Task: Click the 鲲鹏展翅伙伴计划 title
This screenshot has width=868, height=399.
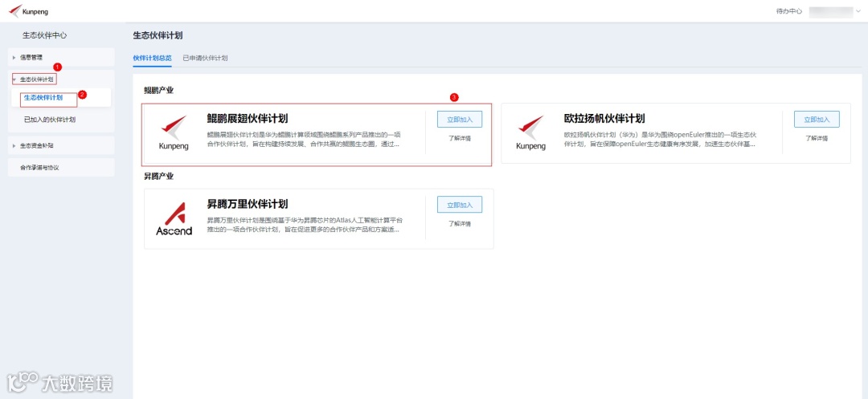Action: click(x=247, y=119)
